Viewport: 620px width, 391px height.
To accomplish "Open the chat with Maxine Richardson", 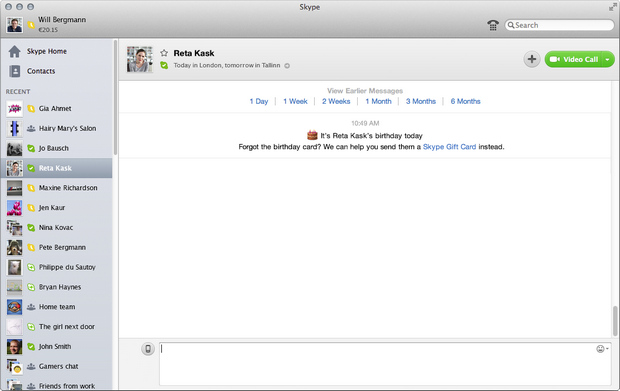I will coord(56,188).
